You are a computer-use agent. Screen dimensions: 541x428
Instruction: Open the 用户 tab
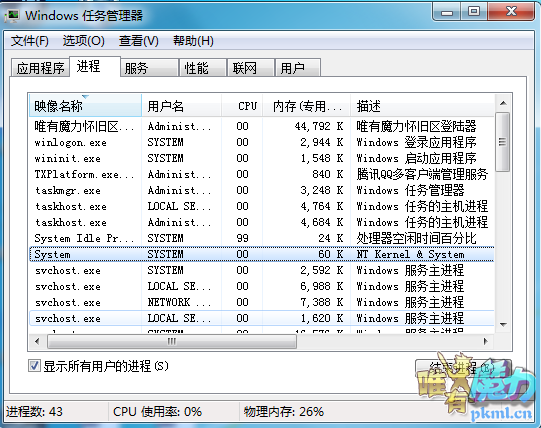(x=298, y=68)
